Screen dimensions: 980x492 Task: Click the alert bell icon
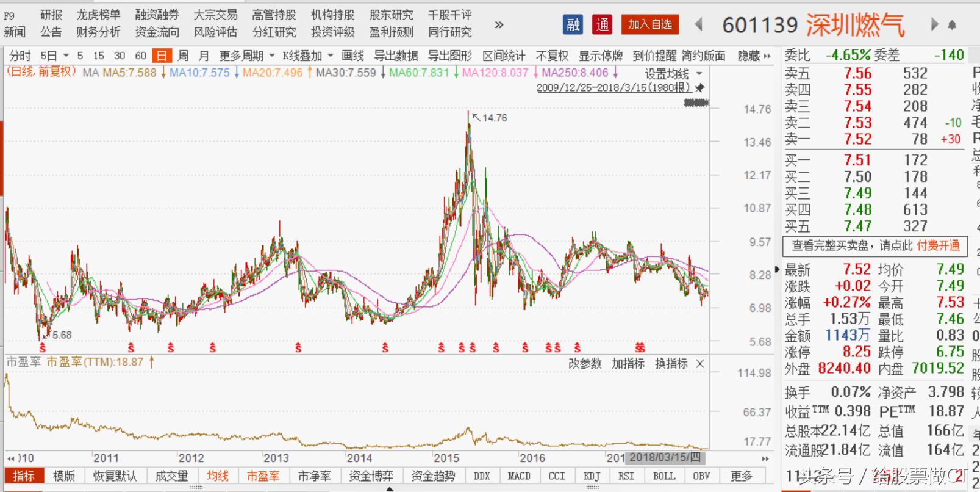click(x=952, y=25)
